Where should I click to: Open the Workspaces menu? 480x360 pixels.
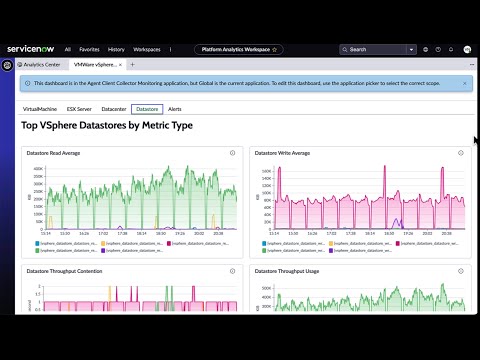147,49
